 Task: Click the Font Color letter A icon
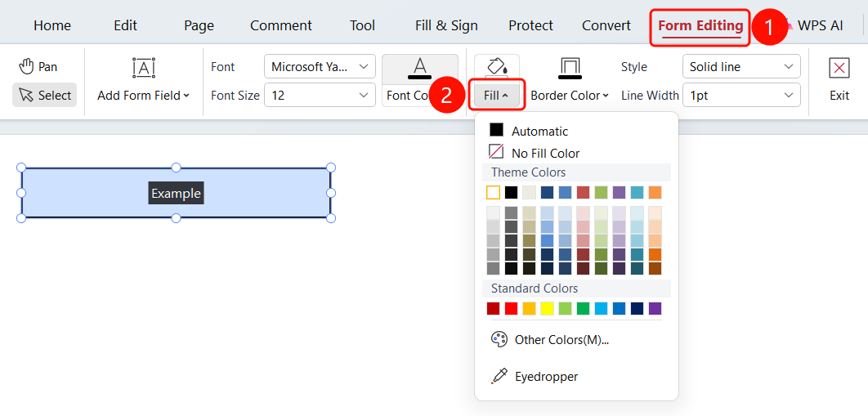click(x=420, y=68)
